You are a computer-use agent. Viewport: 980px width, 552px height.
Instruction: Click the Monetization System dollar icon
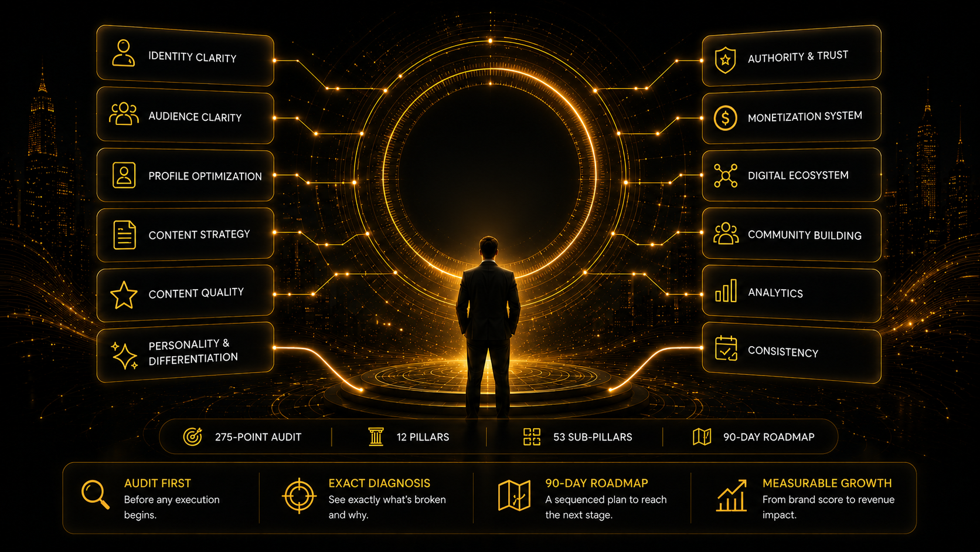726,118
